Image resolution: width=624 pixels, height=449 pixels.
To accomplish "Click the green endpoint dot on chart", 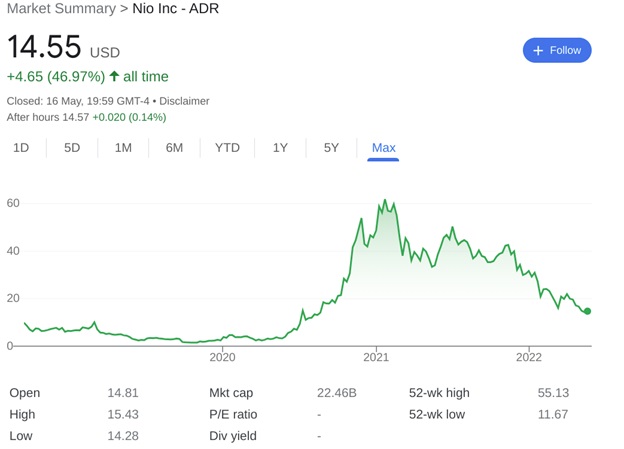I will (x=587, y=311).
